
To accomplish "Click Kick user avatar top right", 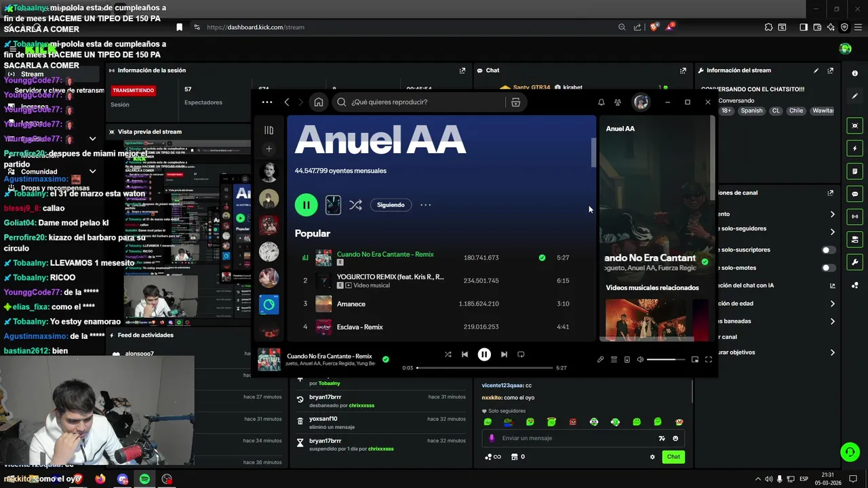I will click(x=845, y=49).
